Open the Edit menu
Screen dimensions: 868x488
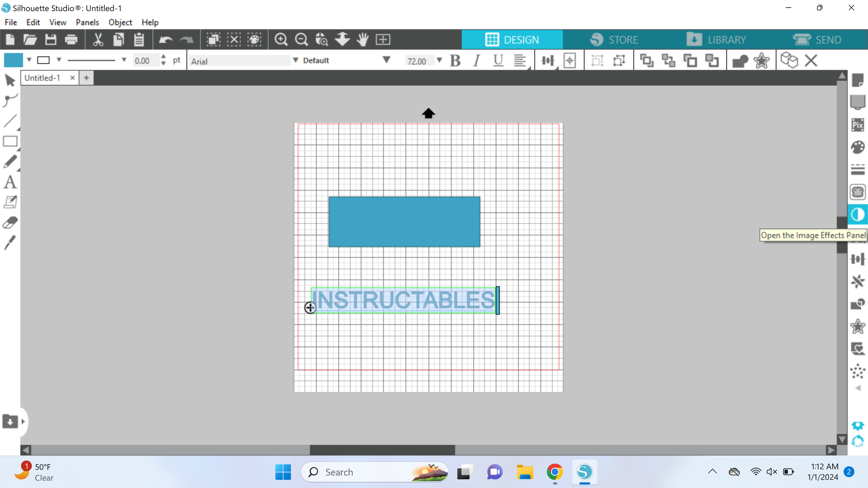click(33, 22)
